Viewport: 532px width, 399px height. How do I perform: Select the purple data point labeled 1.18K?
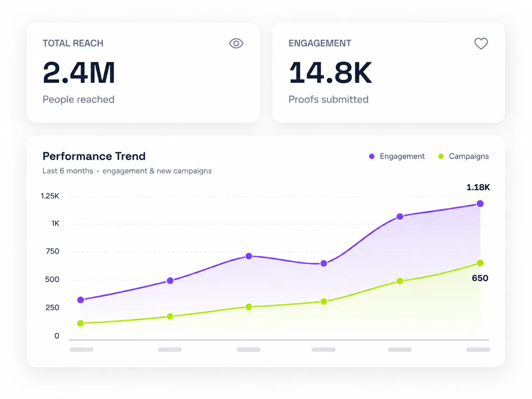480,203
